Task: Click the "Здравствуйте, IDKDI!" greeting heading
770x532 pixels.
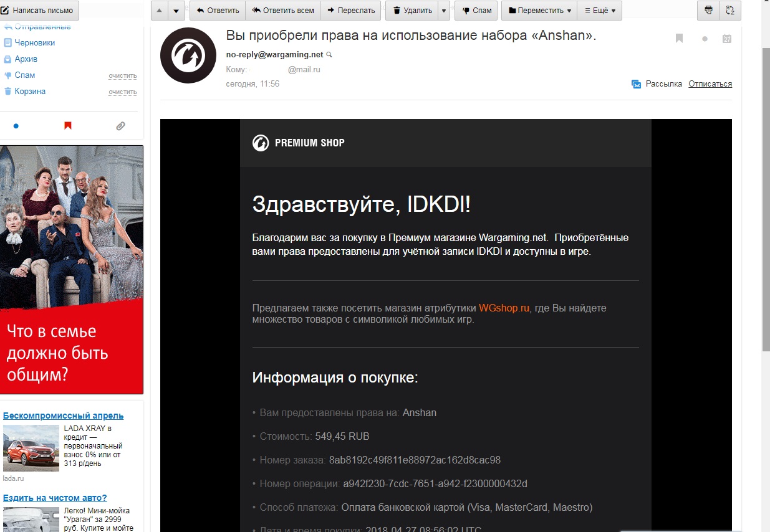Action: point(362,204)
